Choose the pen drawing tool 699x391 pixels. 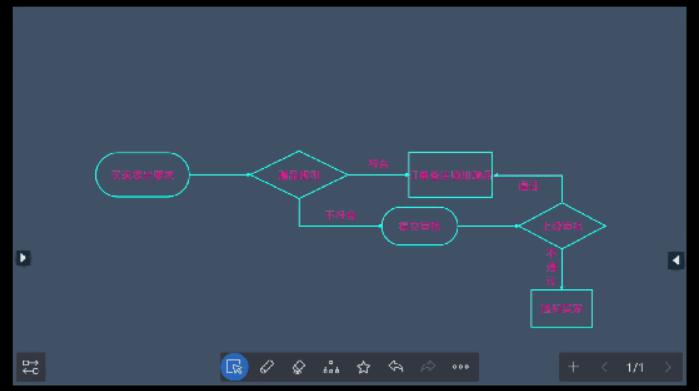tap(267, 367)
